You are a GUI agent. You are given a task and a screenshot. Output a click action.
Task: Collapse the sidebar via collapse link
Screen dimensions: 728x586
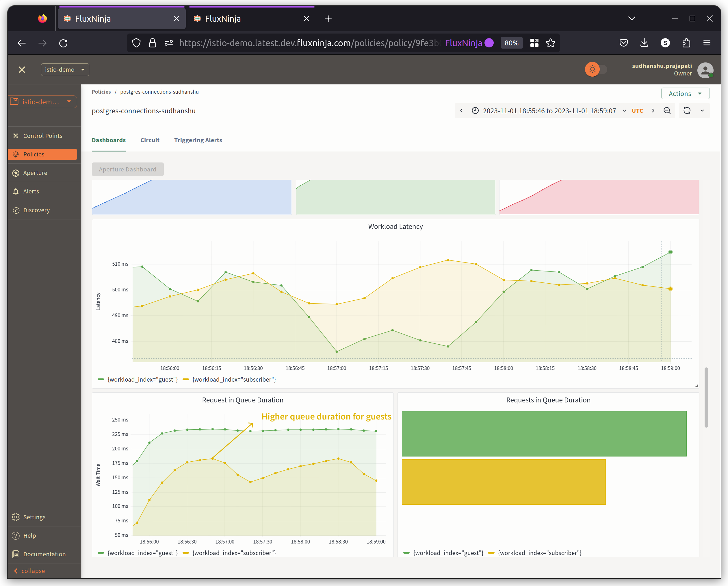29,571
